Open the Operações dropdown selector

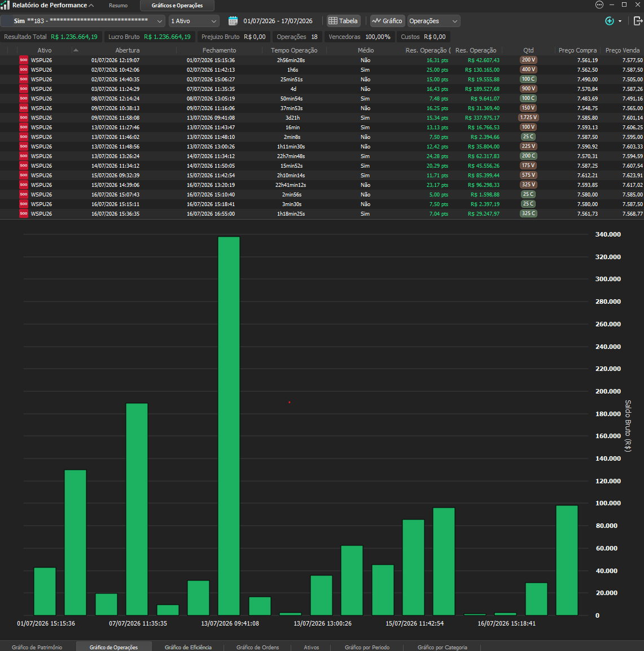433,21
